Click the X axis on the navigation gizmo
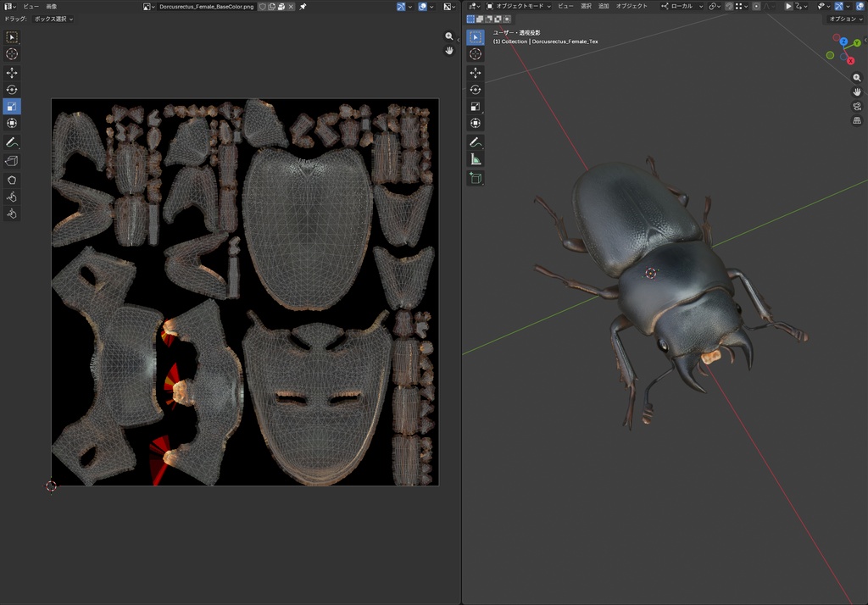Image resolution: width=868 pixels, height=605 pixels. coord(851,60)
